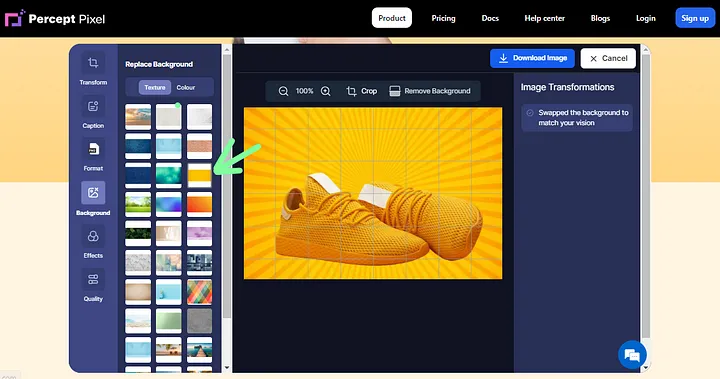Go to the Pricing page
This screenshot has width=720, height=379.
point(443,18)
